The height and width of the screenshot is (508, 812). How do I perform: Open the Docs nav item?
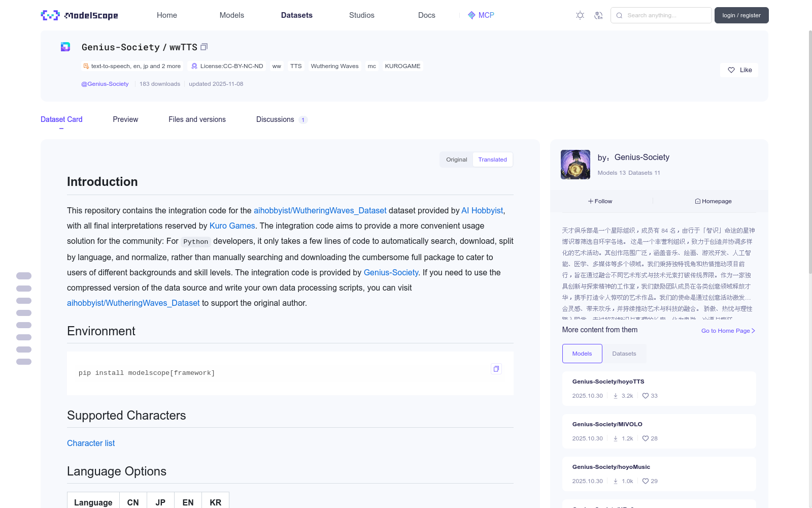(427, 15)
